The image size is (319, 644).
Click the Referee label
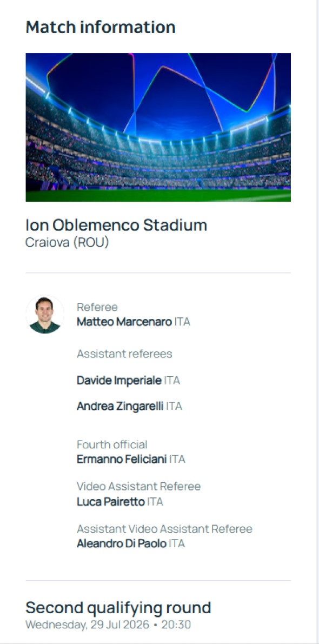tap(97, 307)
